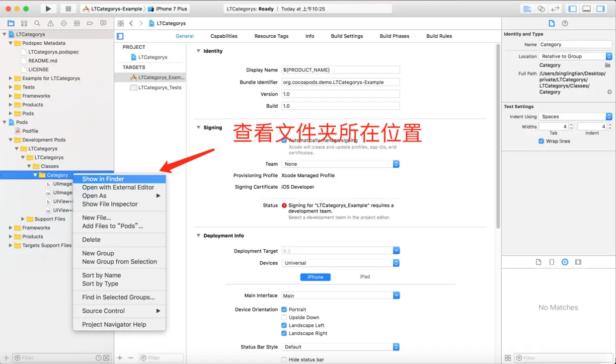Open the Main Interface dropdown
Viewport: 616px width, 364px height.
(341, 295)
